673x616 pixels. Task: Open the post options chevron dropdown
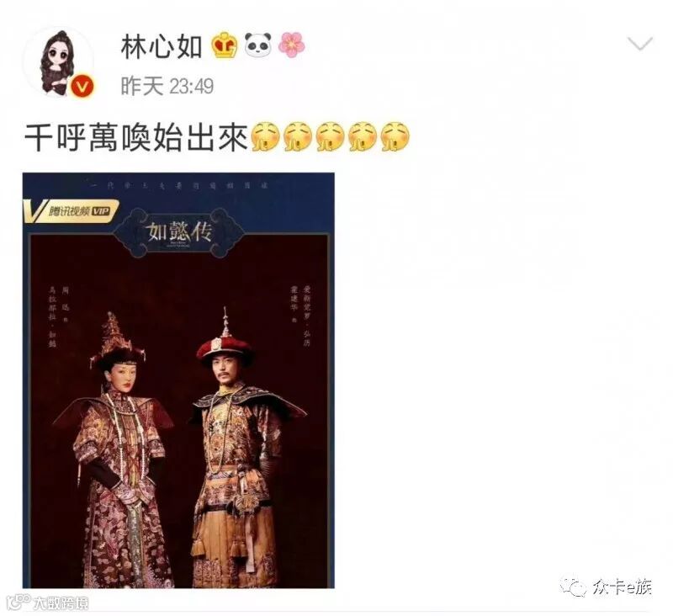[x=639, y=44]
